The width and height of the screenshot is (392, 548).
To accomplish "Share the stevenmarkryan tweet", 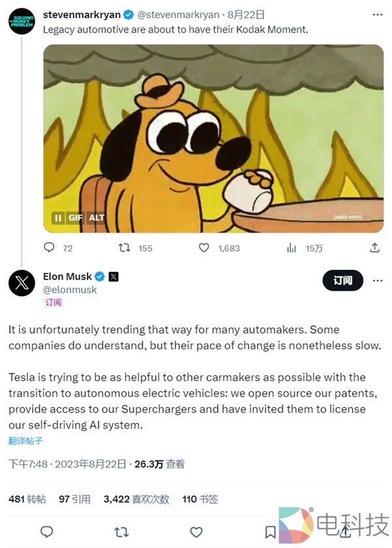I will pyautogui.click(x=374, y=248).
